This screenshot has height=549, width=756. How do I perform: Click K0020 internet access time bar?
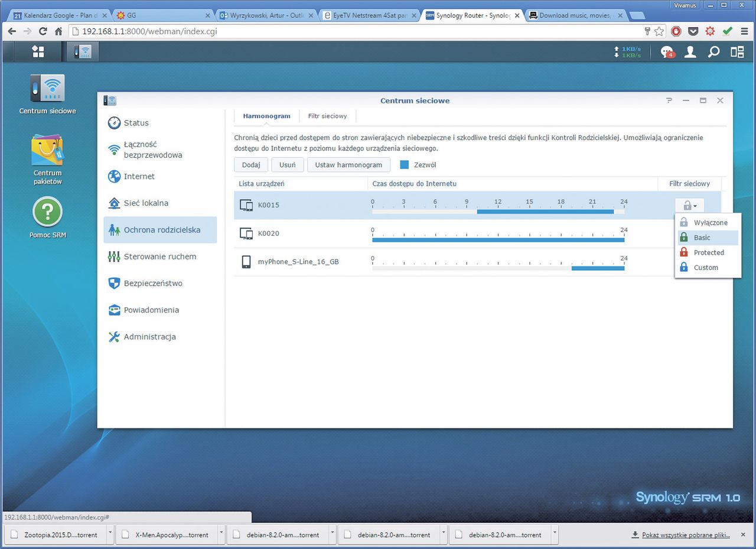[x=498, y=239]
